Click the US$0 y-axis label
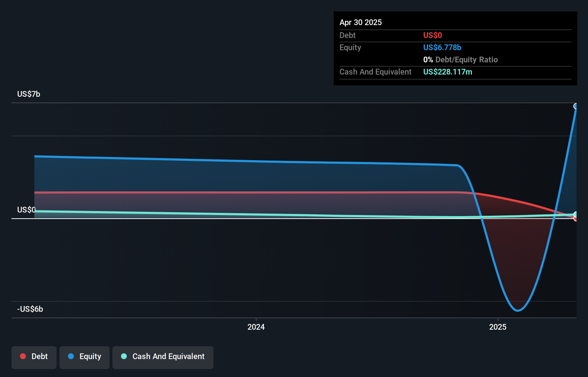Viewport: 588px width, 377px height. (26, 210)
